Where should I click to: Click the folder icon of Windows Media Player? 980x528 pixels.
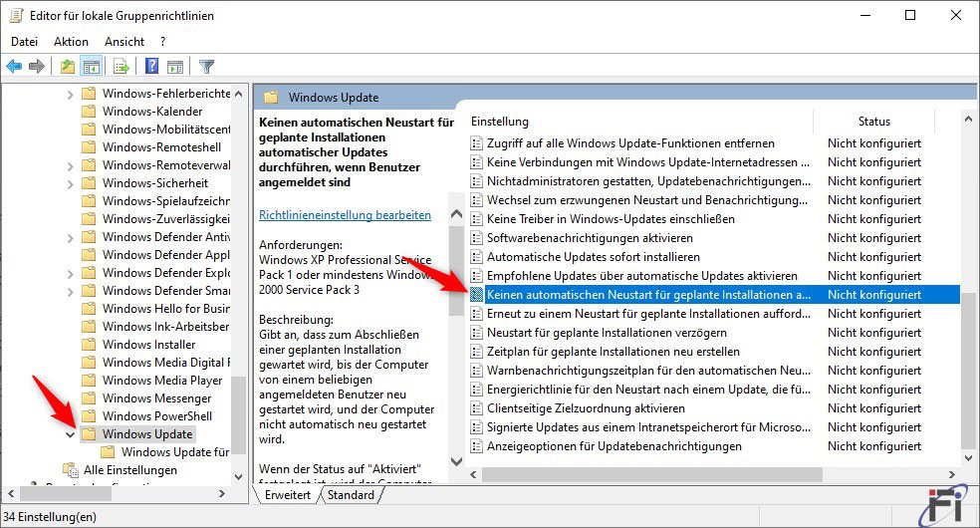(89, 380)
